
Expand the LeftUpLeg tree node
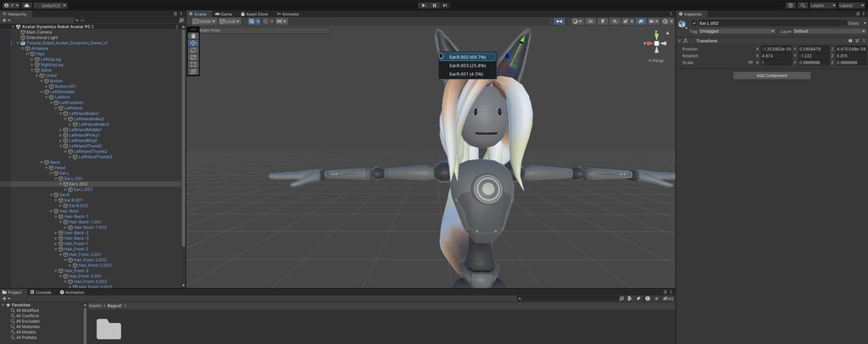(31, 59)
